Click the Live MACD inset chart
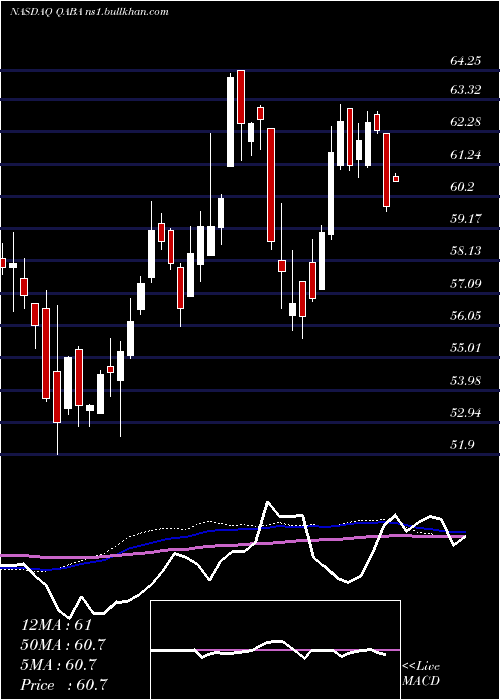500x700 pixels. coord(275,650)
